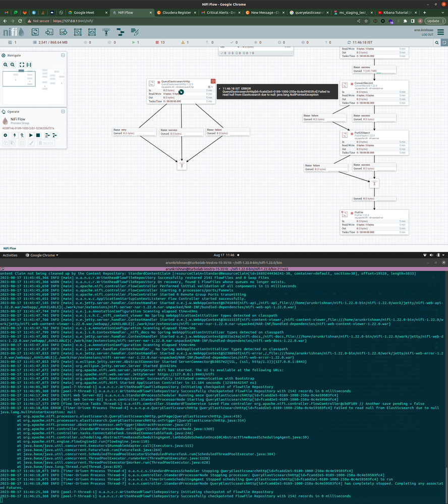Select the PutS3Object processor
The width and height of the screenshot is (448, 504).
click(x=374, y=143)
